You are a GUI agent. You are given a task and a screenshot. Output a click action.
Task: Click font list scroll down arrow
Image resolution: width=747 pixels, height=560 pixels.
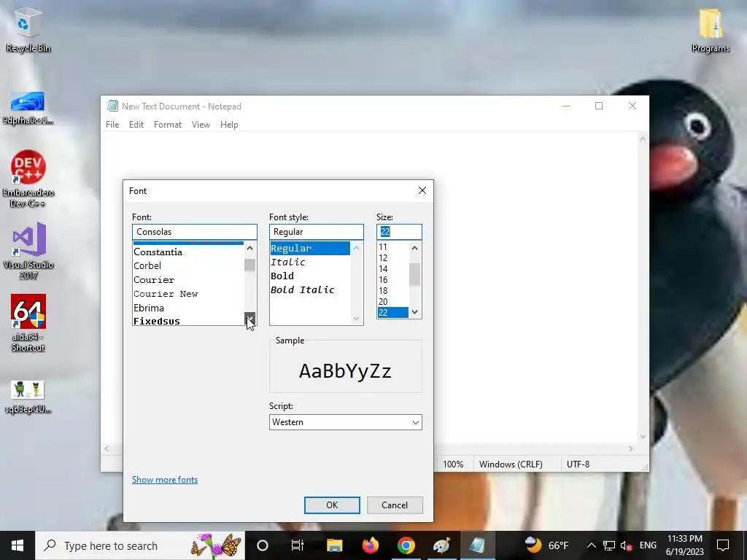pyautogui.click(x=249, y=318)
